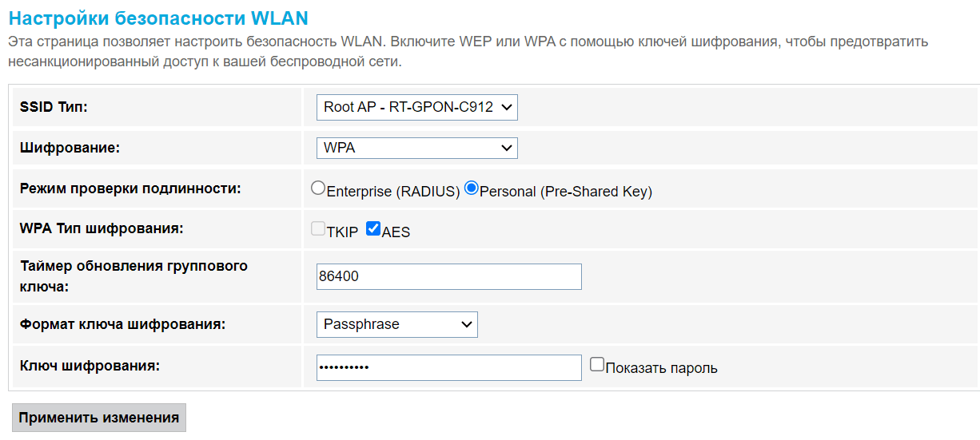980x440 pixels.
Task: Open the Passphrase key format dropdown
Action: point(396,324)
